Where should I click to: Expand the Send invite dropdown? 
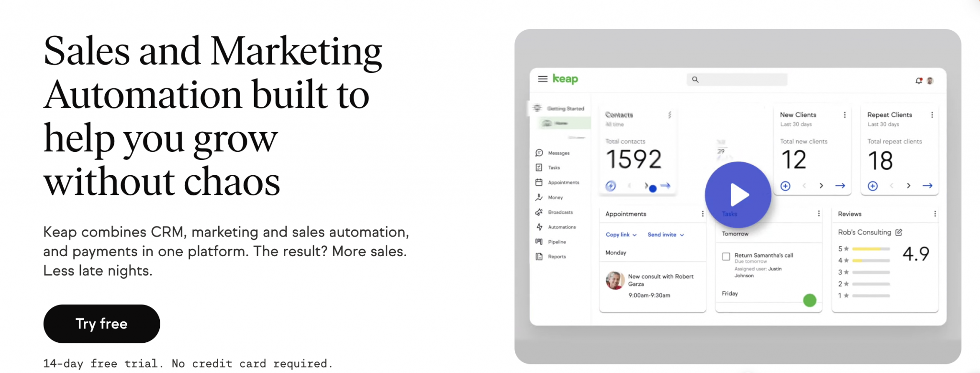tap(666, 235)
